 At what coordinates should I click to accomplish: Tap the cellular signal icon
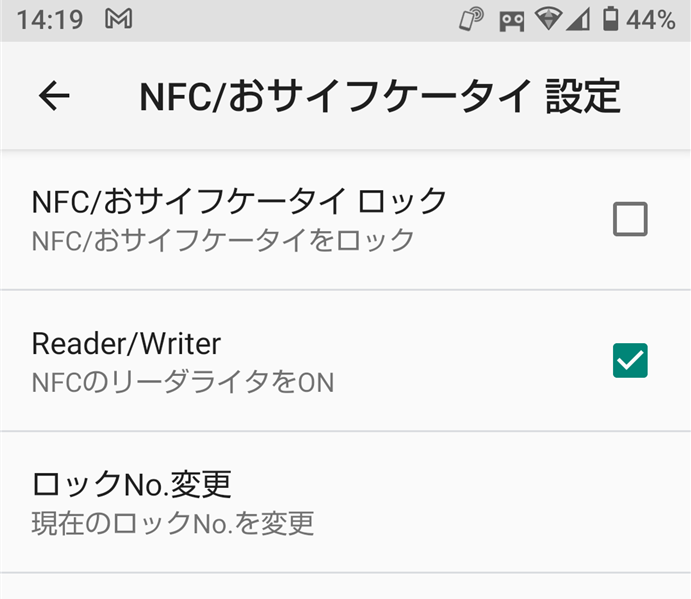tap(579, 19)
